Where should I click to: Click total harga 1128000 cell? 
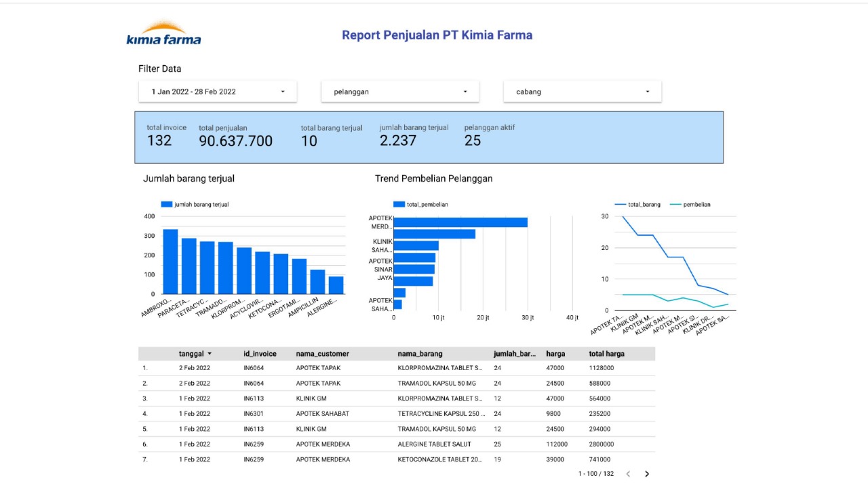click(x=601, y=368)
